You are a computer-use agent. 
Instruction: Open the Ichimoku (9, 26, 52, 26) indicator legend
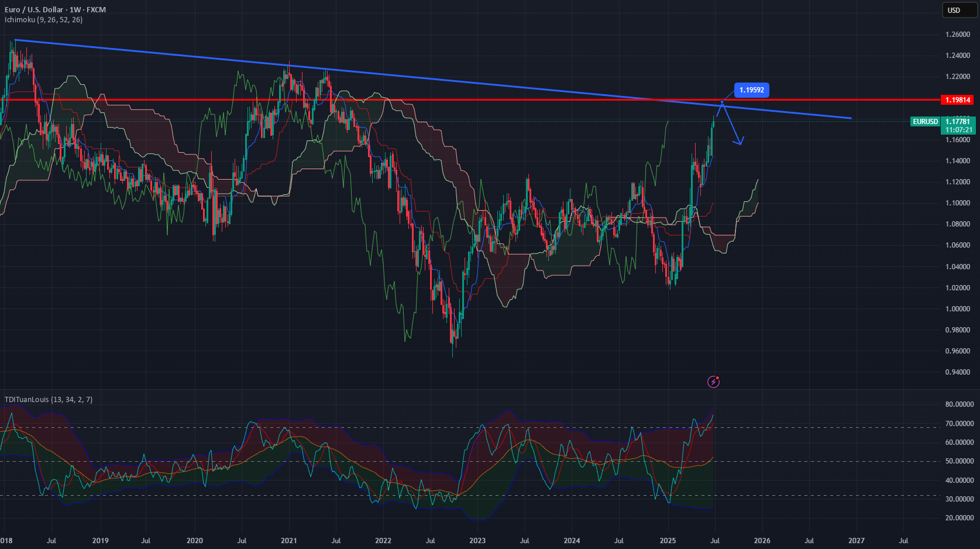click(x=44, y=20)
